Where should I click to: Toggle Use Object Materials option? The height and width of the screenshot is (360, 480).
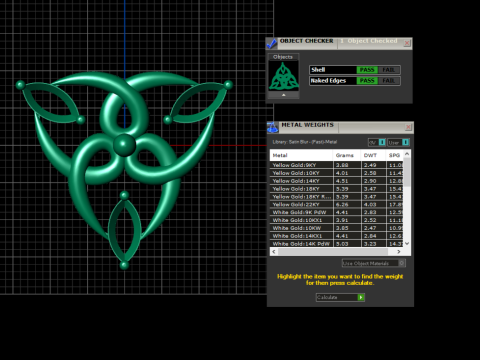tap(373, 263)
